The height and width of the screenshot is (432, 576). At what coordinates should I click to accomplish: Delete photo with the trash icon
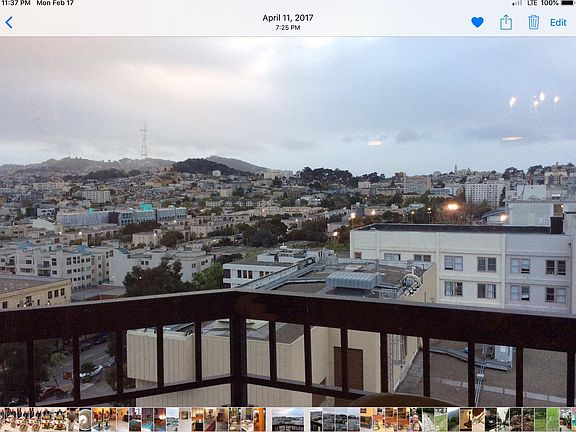click(x=533, y=22)
